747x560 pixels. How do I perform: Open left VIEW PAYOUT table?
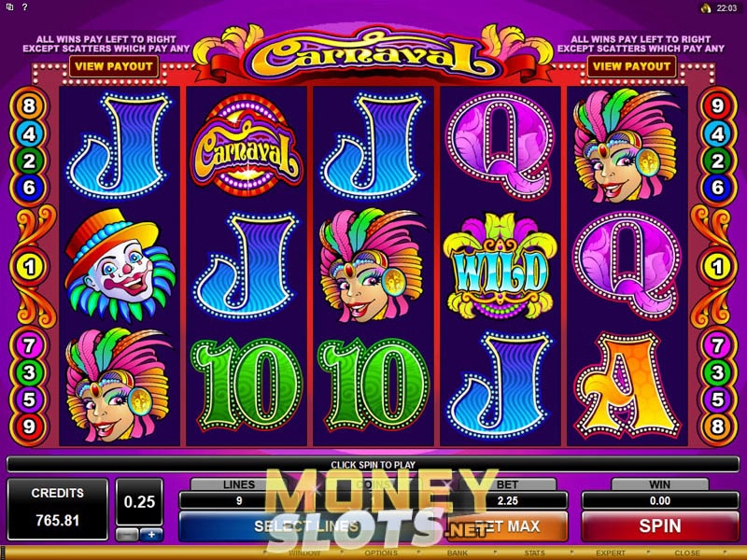coord(113,66)
